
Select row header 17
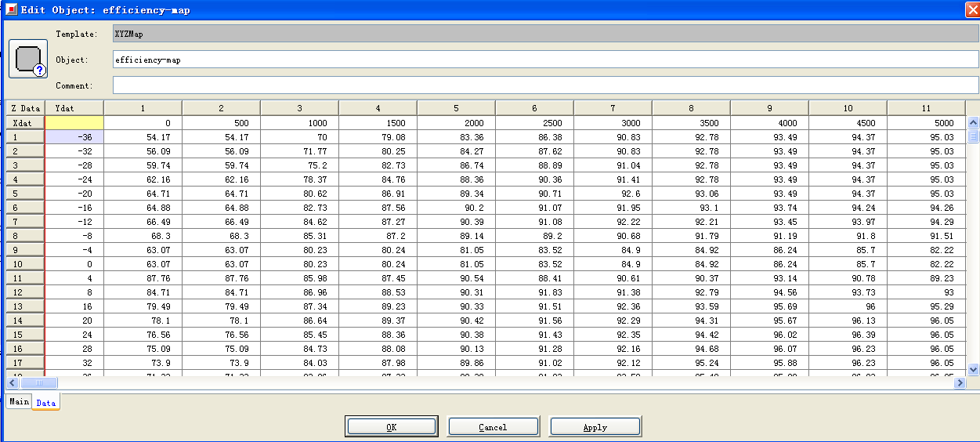click(x=25, y=363)
